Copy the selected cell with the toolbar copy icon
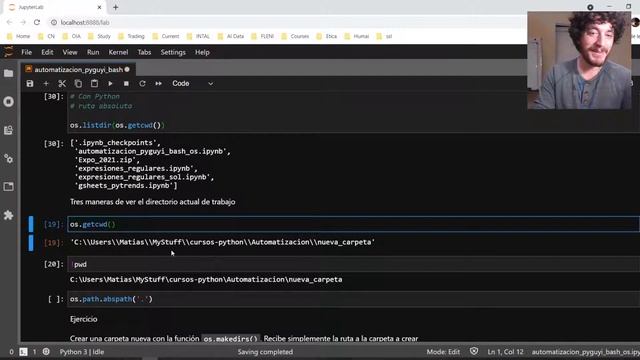640x360 pixels. pos(78,84)
